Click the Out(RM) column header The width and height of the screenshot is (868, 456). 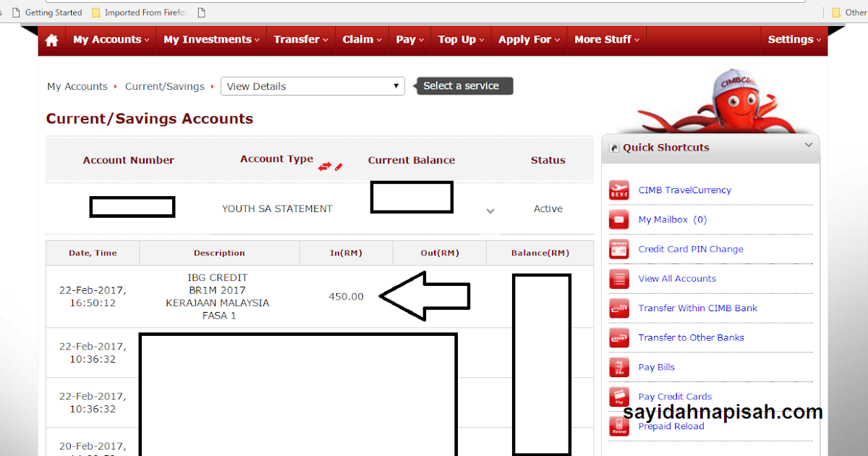tap(440, 253)
